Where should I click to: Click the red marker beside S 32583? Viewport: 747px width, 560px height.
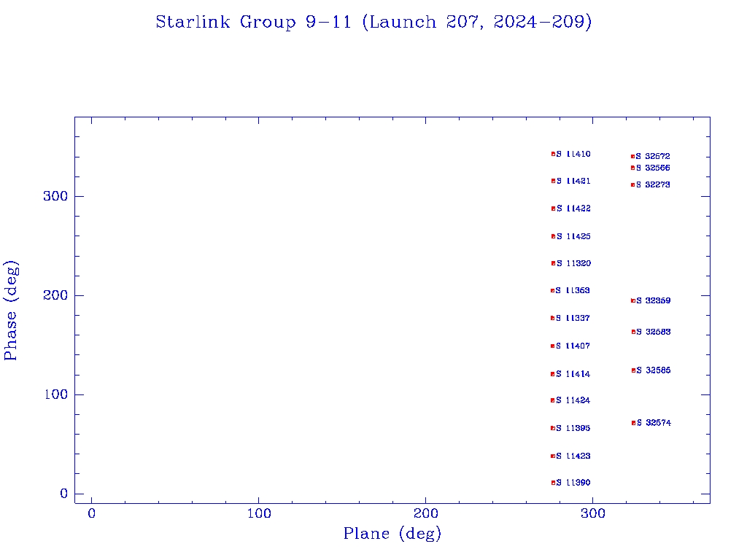[634, 332]
